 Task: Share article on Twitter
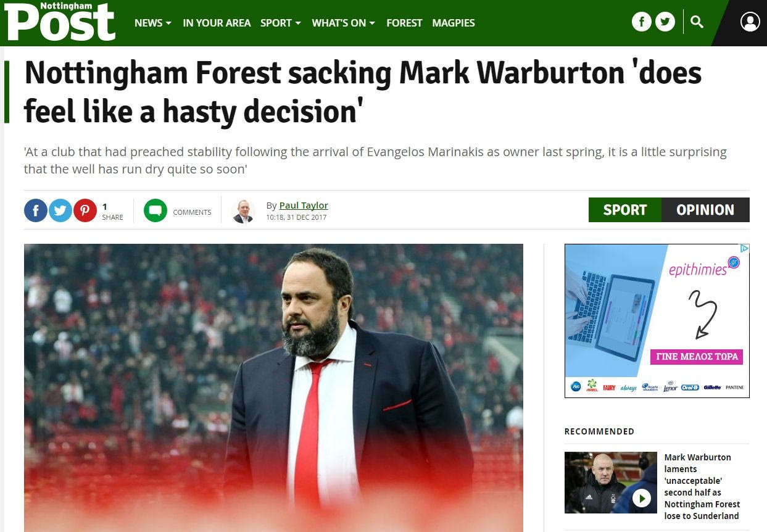coord(60,211)
